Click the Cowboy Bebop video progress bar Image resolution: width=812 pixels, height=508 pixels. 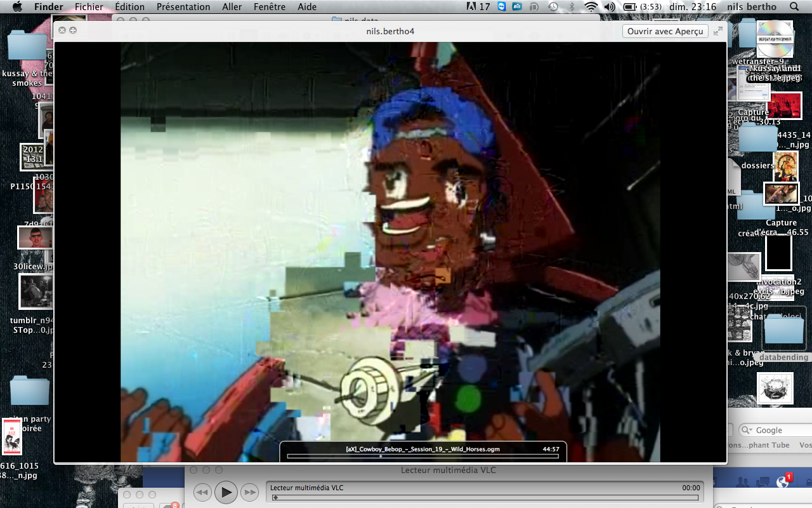tap(422, 456)
